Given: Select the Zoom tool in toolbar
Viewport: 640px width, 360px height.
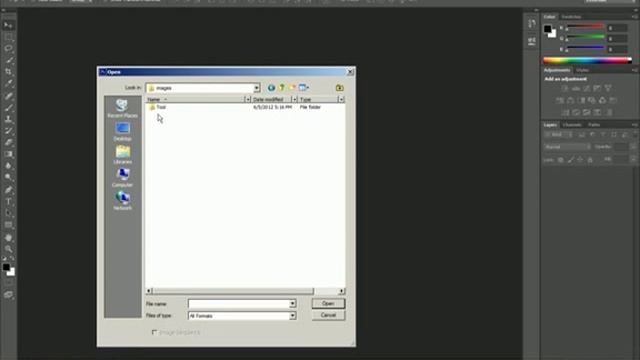Looking at the screenshot, I should [x=8, y=249].
